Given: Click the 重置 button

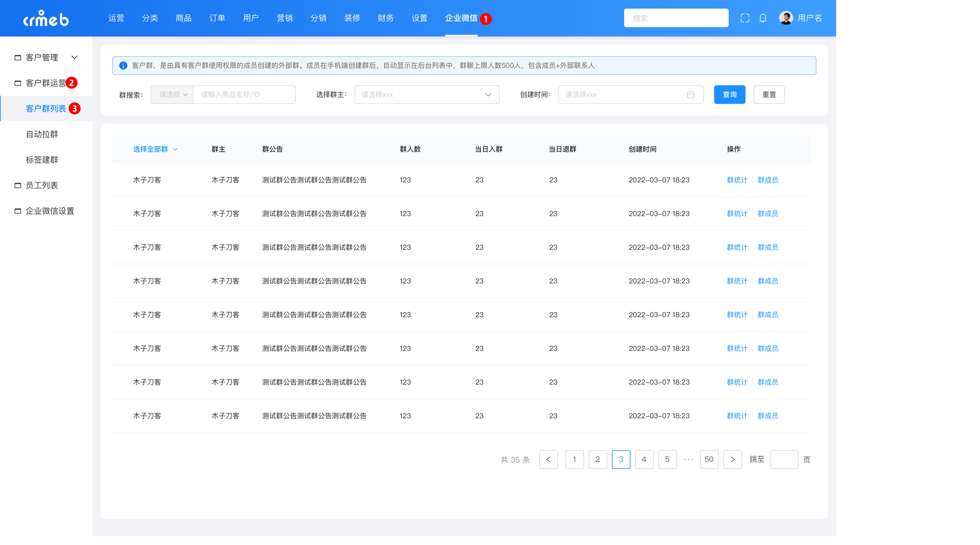Looking at the screenshot, I should (769, 94).
